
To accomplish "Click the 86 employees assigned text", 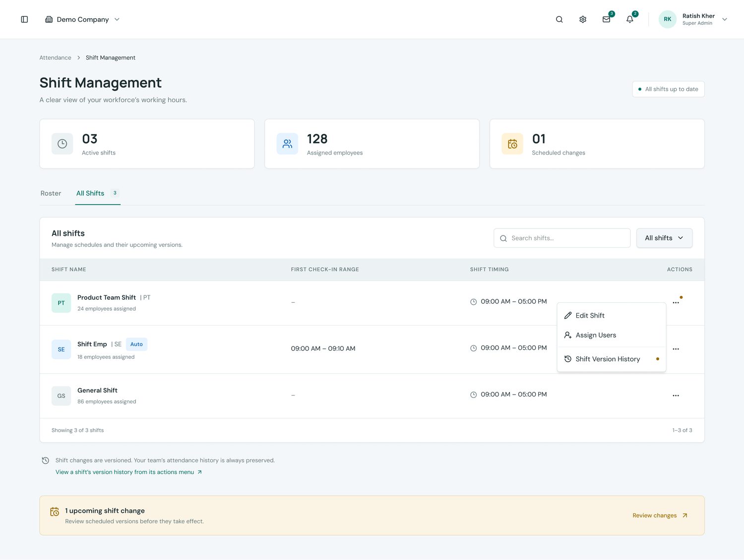I will (107, 401).
